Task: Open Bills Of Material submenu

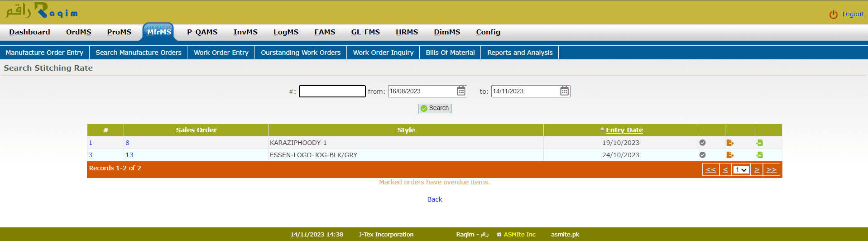Action: 450,53
